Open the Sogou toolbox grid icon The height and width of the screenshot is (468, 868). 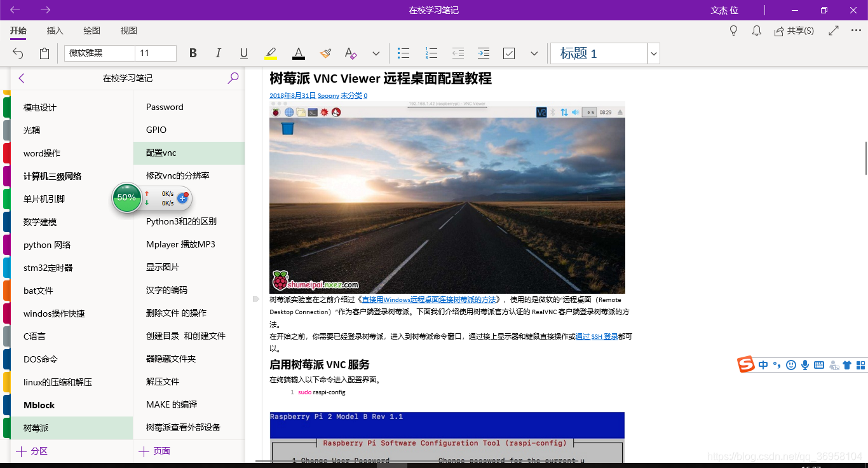coord(861,365)
